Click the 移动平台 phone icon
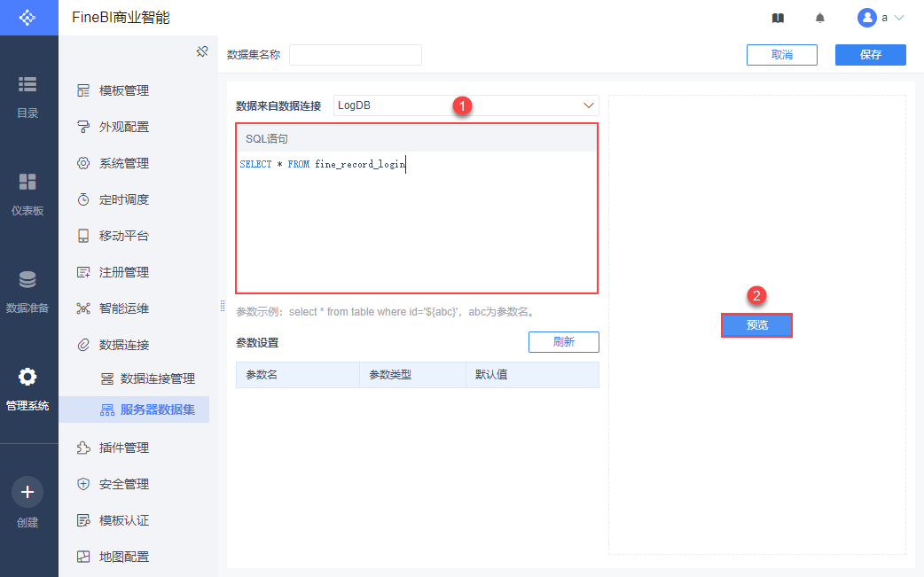 [x=83, y=236]
